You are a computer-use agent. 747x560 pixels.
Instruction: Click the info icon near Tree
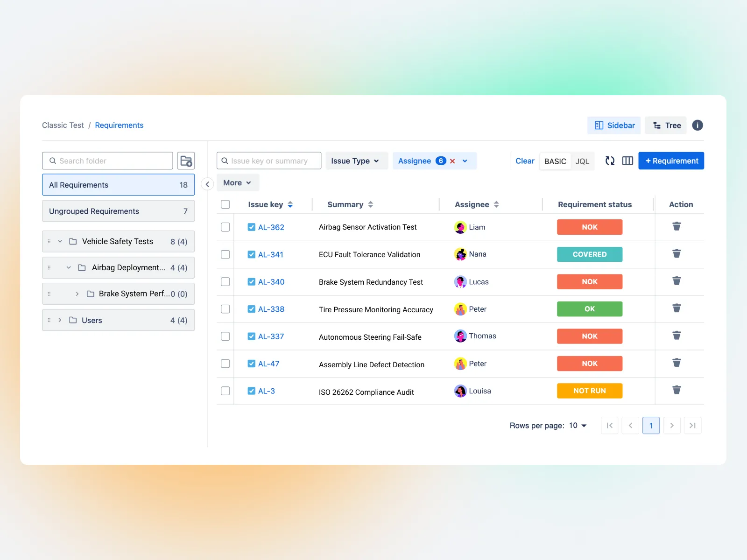[697, 126]
